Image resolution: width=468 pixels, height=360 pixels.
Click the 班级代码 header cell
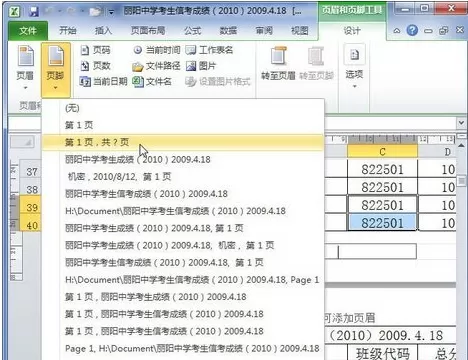pyautogui.click(x=382, y=353)
